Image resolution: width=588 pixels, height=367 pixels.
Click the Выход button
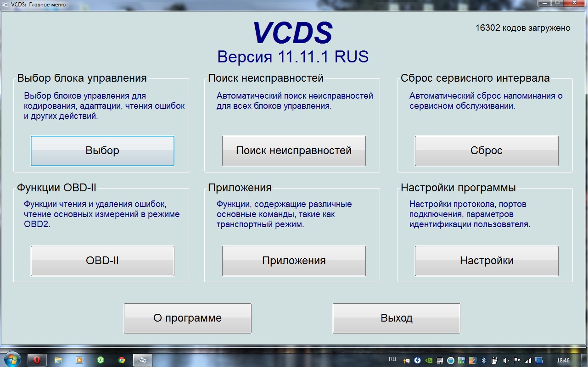coord(396,318)
